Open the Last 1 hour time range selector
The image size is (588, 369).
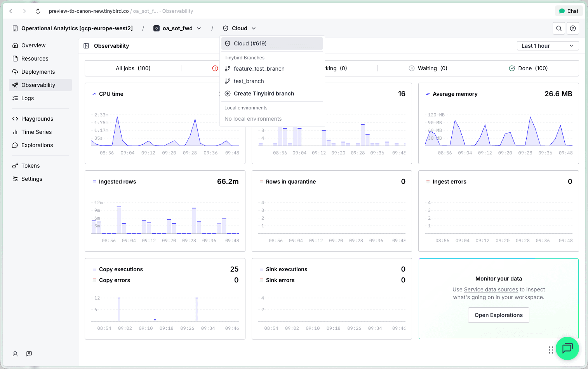click(548, 45)
